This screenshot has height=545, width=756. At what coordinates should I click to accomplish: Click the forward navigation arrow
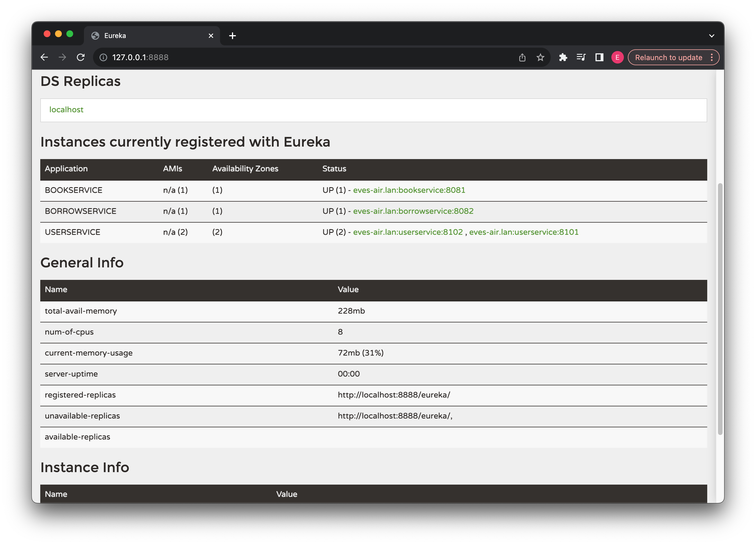(62, 57)
